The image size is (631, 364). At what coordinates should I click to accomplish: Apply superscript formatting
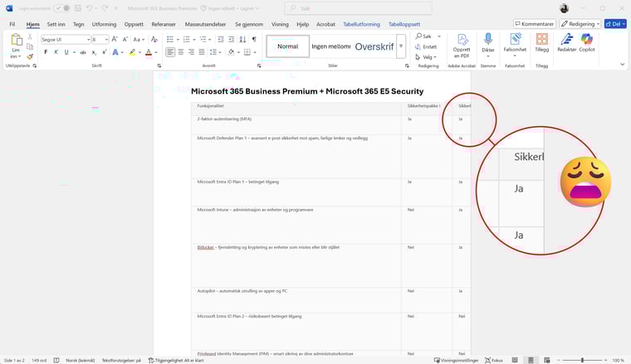click(105, 52)
